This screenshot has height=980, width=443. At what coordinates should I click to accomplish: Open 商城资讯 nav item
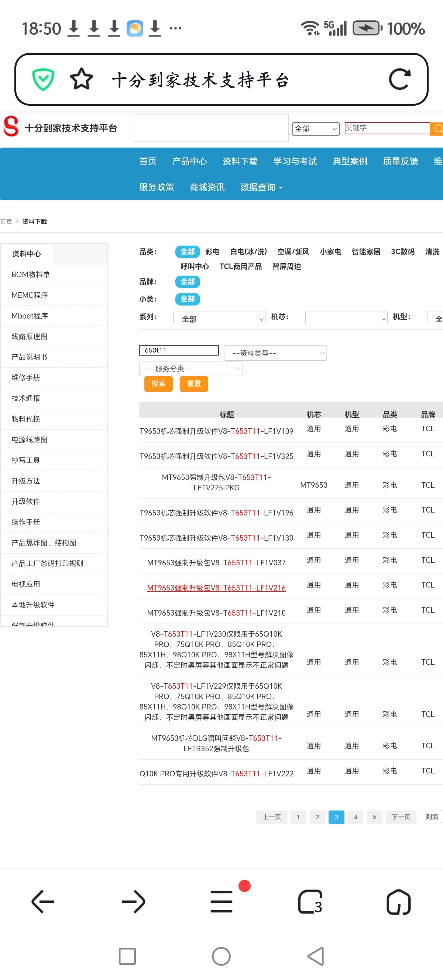click(x=207, y=187)
